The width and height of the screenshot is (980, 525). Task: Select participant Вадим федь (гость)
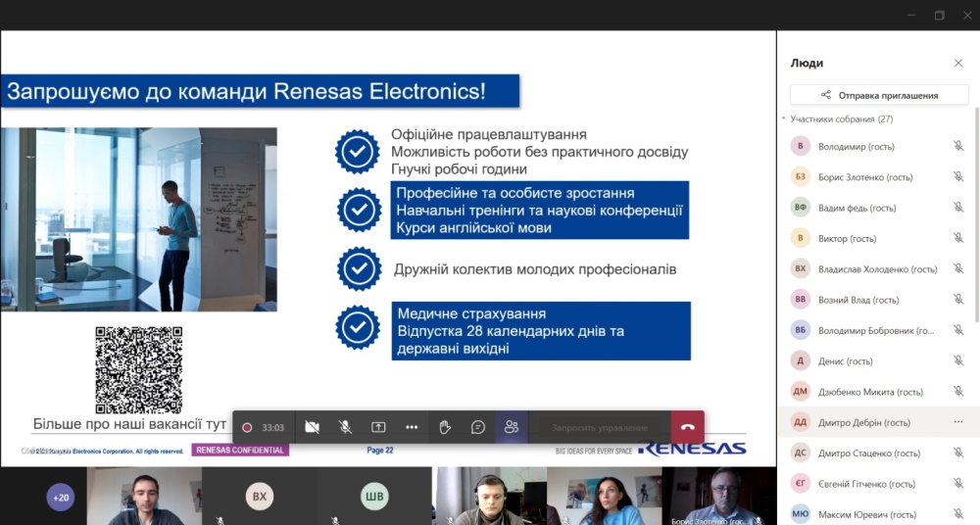876,208
